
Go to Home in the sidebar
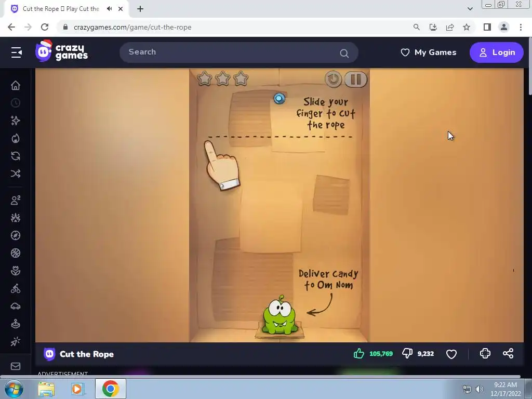(x=15, y=85)
